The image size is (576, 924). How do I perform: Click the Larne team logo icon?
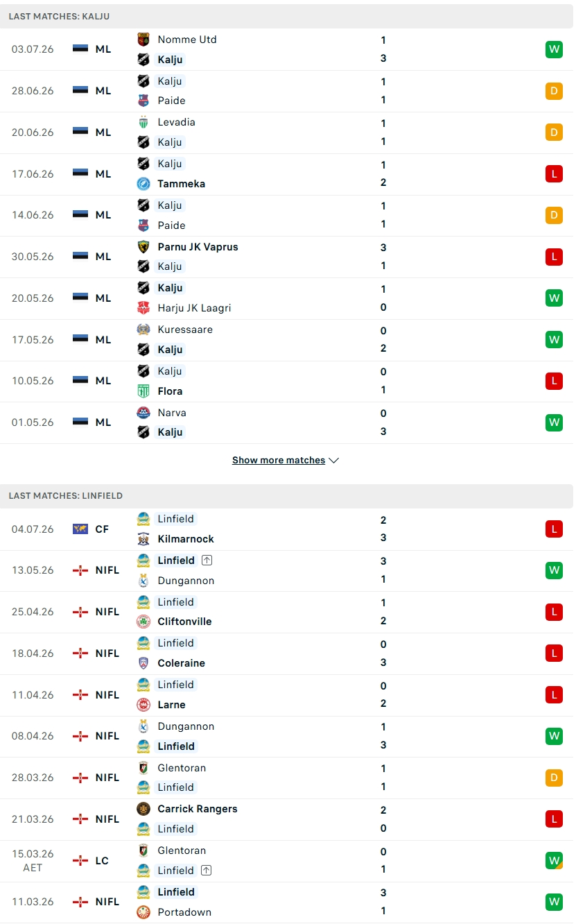tap(143, 705)
